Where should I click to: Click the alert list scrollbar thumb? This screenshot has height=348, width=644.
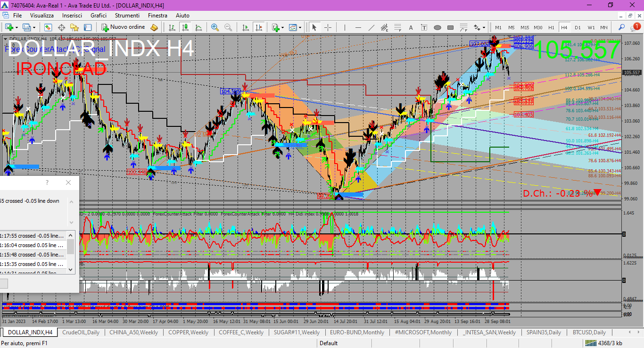tap(71, 246)
